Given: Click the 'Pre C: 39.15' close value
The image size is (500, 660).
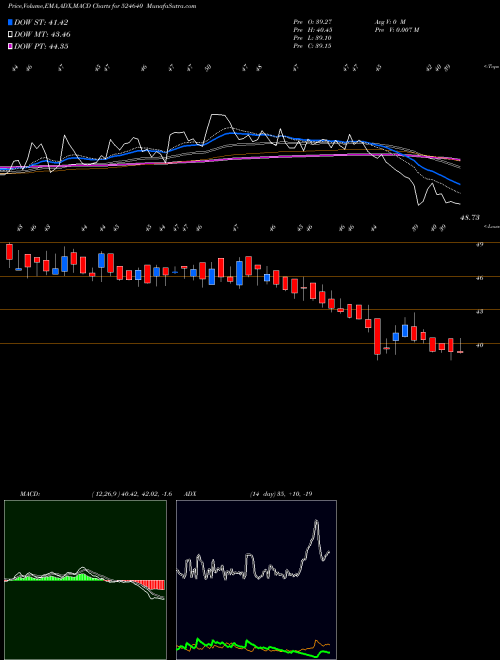Looking at the screenshot, I should pos(312,45).
